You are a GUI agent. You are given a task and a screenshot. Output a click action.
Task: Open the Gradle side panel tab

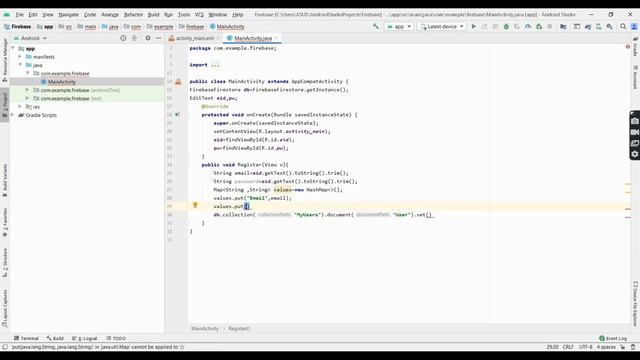[x=636, y=46]
